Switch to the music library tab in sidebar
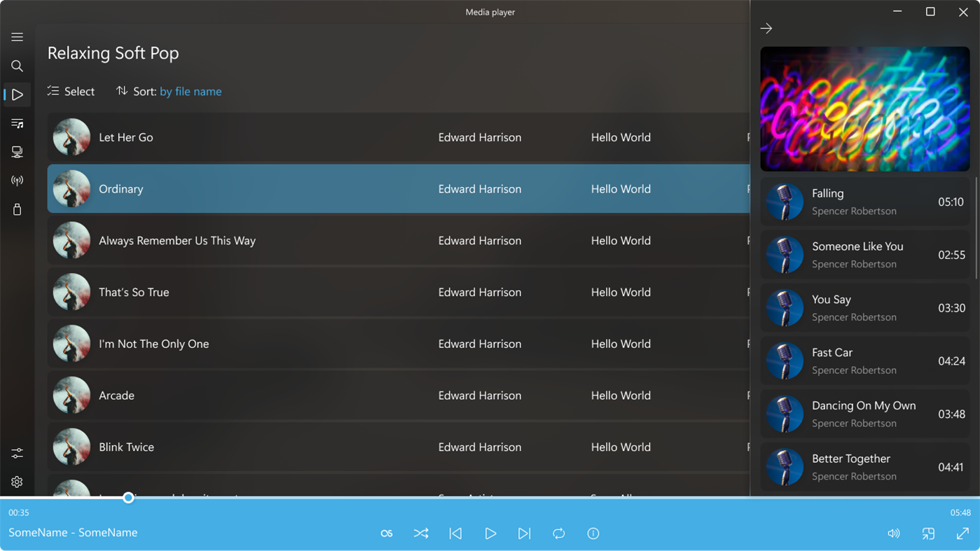 [17, 95]
